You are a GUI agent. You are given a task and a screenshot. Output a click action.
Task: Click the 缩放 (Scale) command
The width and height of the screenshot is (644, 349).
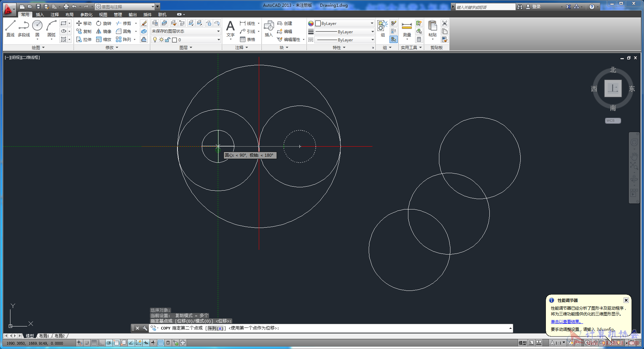104,39
